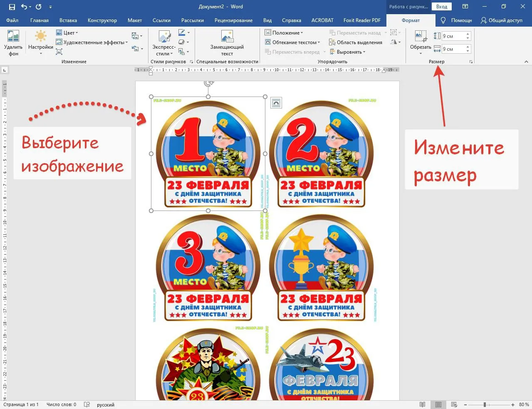Click the spelling check status icon

[x=87, y=404]
